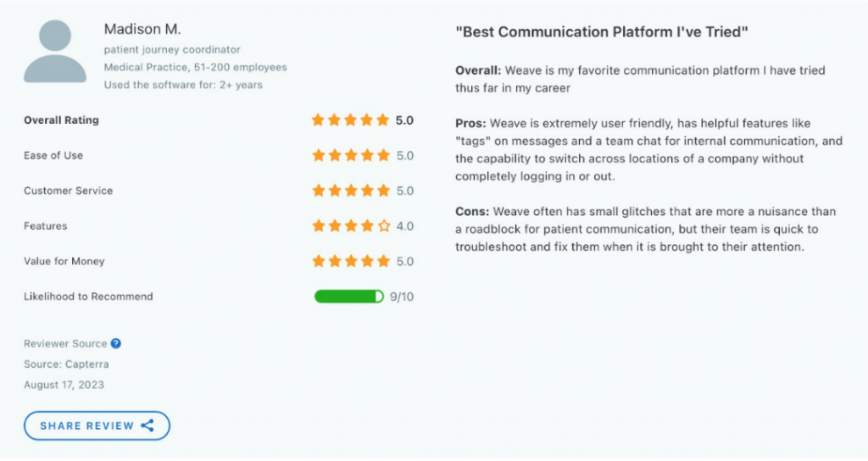Click the Customer Service star rating
Screen dimensions: 868x461
351,191
